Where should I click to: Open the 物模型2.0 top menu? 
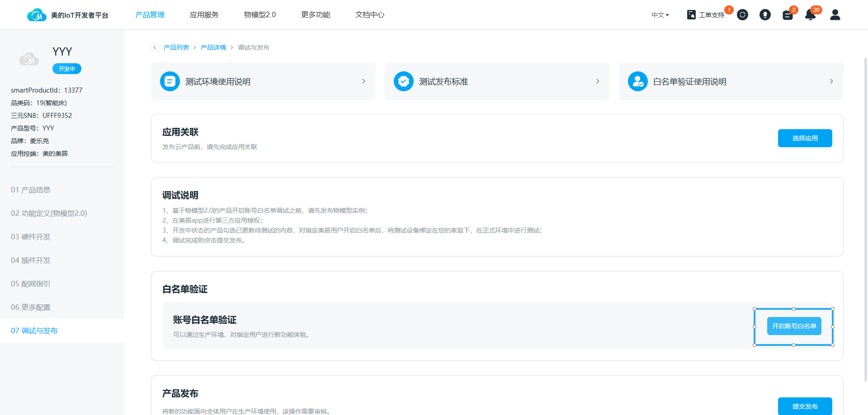[259, 15]
